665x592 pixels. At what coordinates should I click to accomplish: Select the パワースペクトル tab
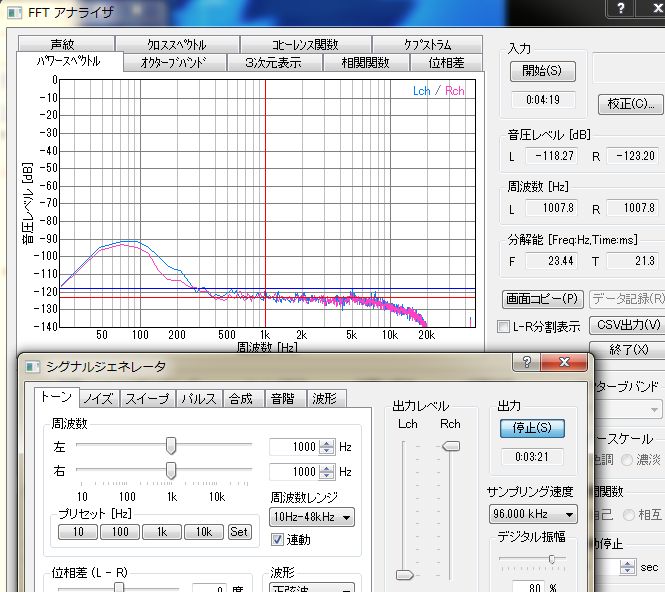click(x=70, y=61)
